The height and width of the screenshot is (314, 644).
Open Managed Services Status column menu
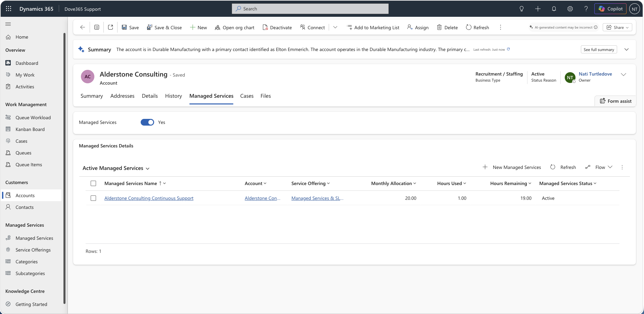tap(568, 183)
